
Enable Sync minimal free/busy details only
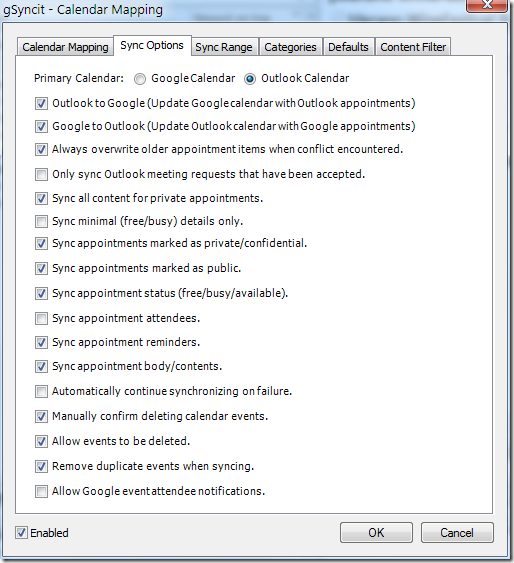pyautogui.click(x=41, y=221)
